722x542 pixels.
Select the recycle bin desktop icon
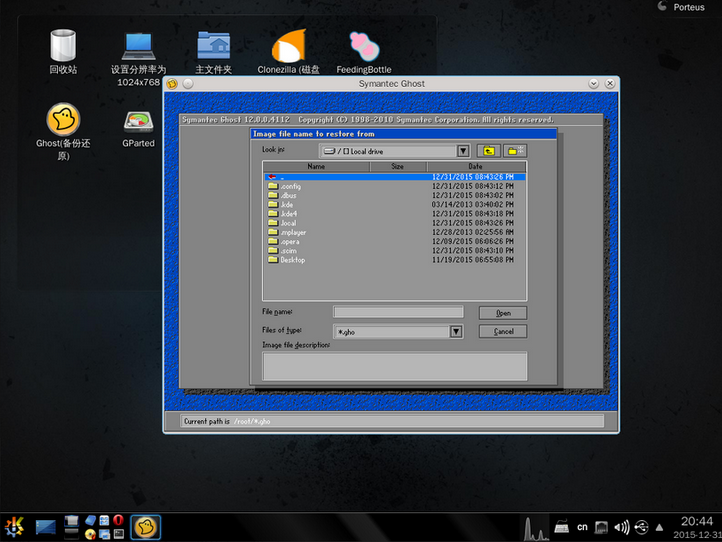(x=63, y=46)
